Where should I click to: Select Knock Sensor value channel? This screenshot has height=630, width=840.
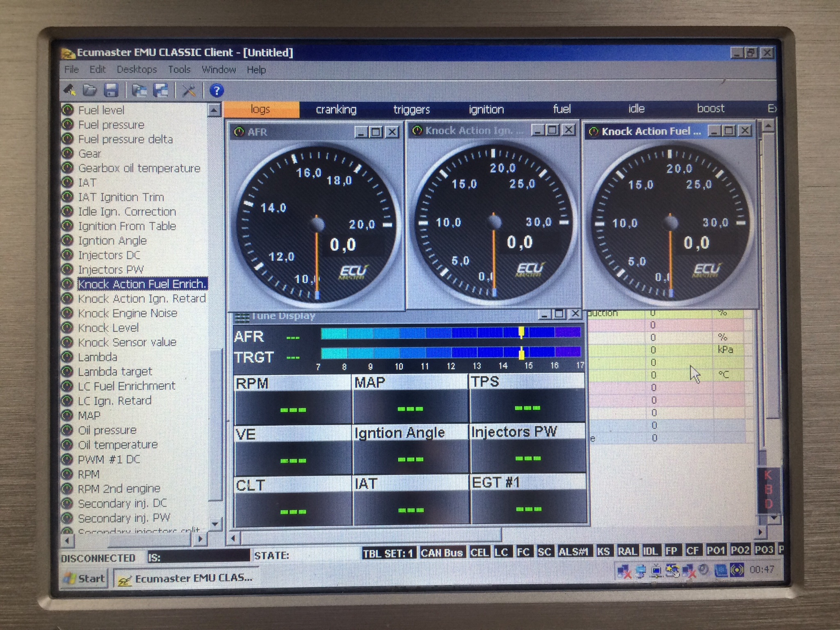click(127, 342)
